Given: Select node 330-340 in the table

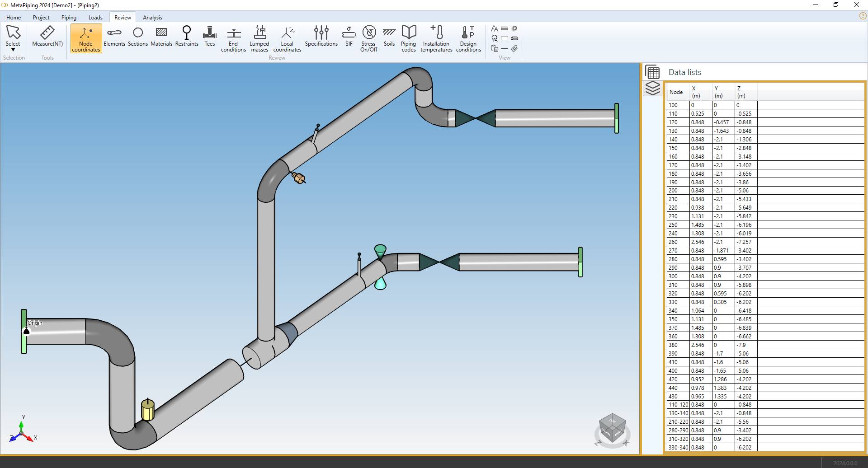Looking at the screenshot, I should coord(678,448).
